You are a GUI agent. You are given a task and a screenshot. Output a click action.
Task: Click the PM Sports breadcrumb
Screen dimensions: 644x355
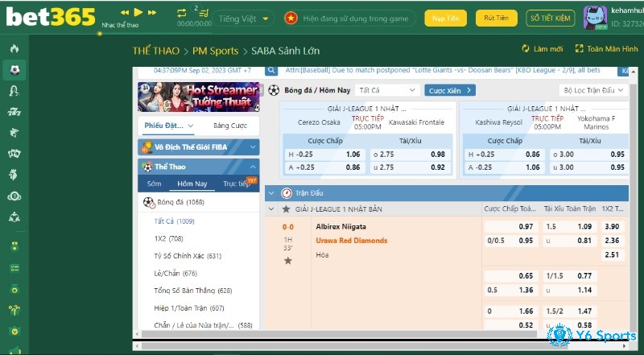pyautogui.click(x=215, y=51)
